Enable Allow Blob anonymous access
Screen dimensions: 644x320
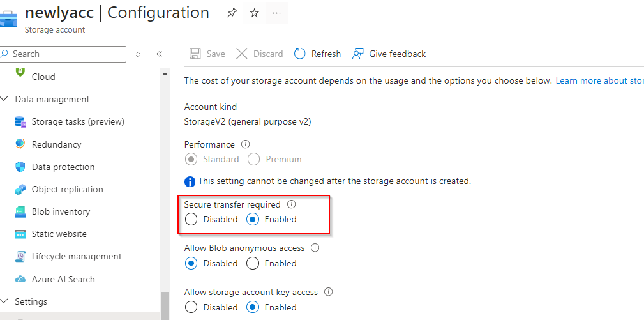pyautogui.click(x=253, y=263)
